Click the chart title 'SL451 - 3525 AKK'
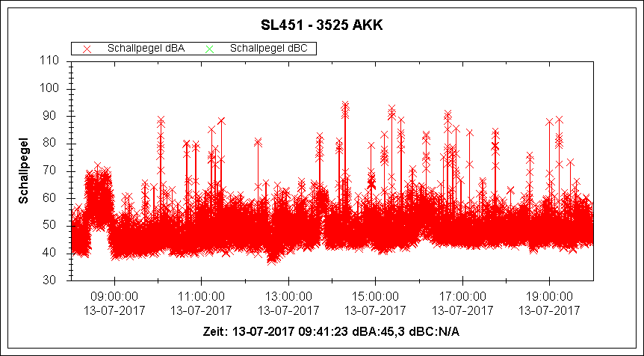Screen dimensions: 644x356 pyautogui.click(x=322, y=26)
